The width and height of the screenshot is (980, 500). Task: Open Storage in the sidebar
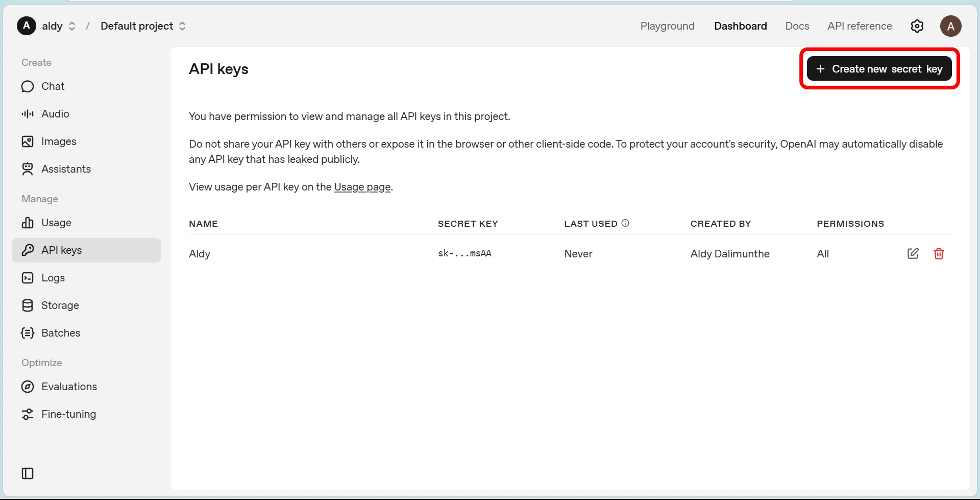[86, 305]
